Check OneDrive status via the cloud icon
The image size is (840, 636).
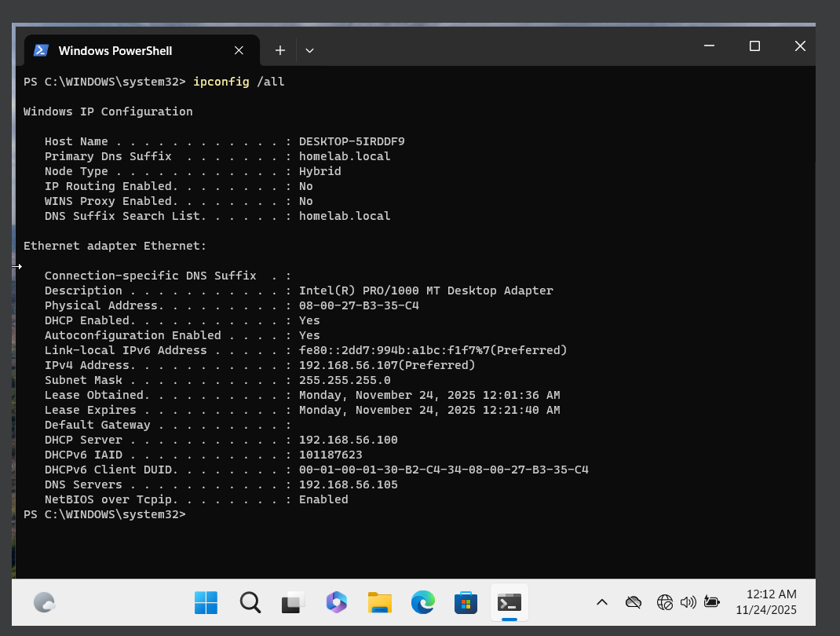[633, 602]
